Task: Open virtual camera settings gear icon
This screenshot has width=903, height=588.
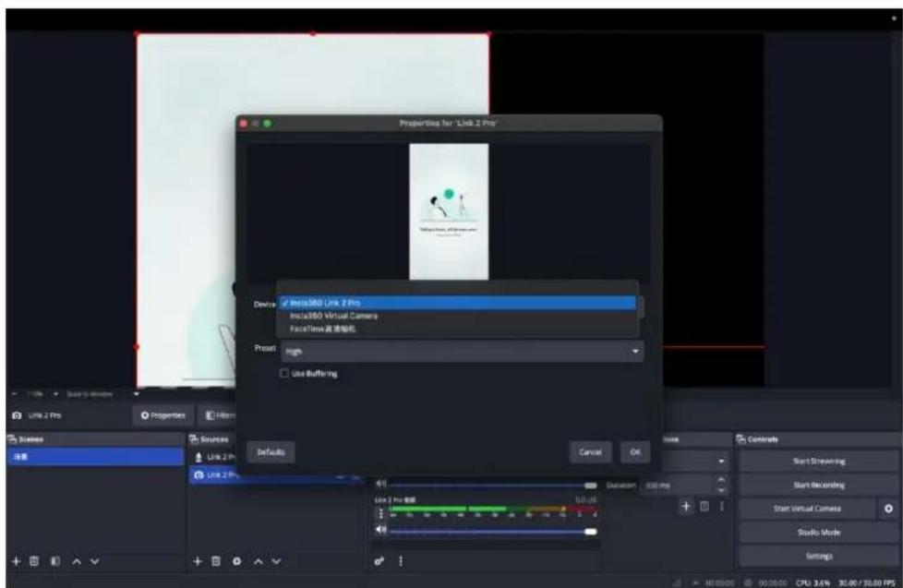Action: pos(888,509)
